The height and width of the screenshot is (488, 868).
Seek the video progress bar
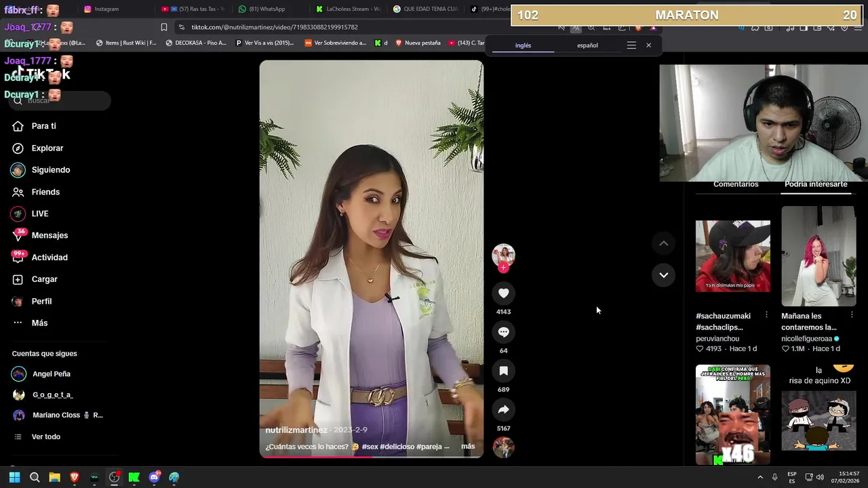tap(372, 457)
